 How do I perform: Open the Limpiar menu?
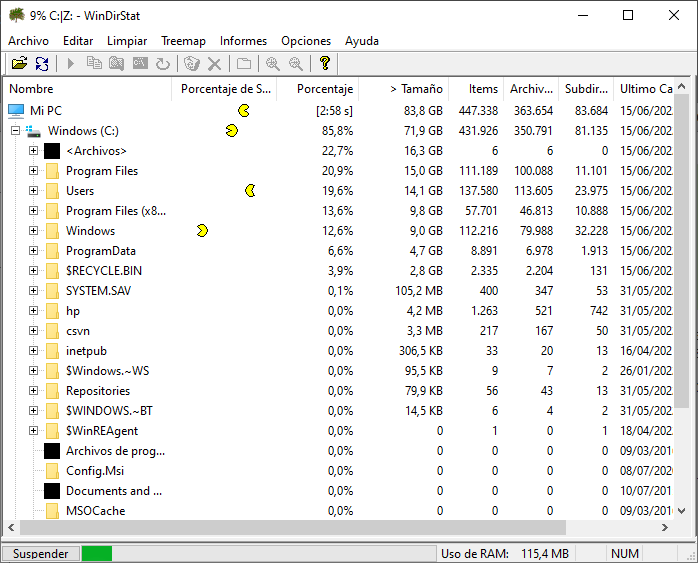click(x=127, y=41)
